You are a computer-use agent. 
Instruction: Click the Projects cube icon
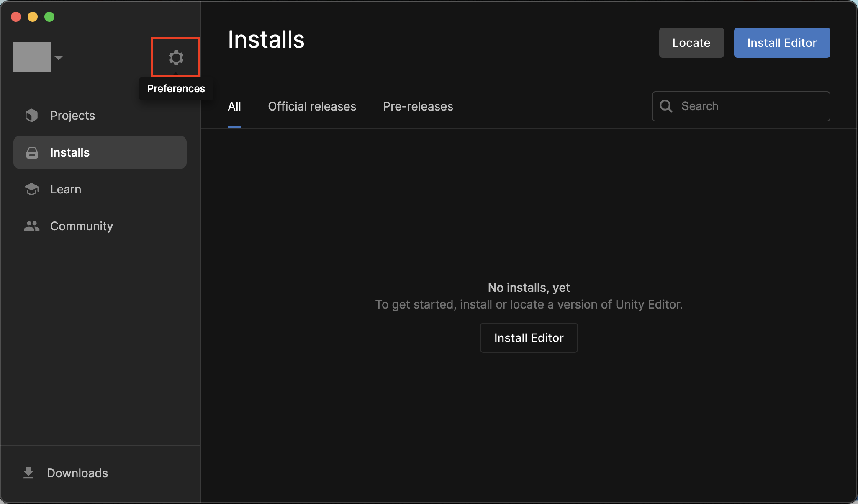pyautogui.click(x=32, y=116)
